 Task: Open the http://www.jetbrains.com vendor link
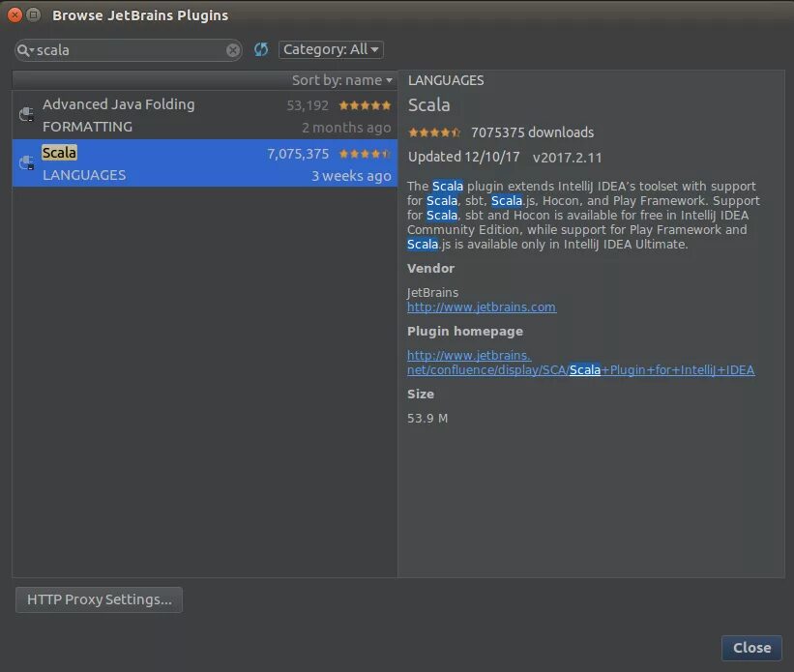pyautogui.click(x=482, y=307)
